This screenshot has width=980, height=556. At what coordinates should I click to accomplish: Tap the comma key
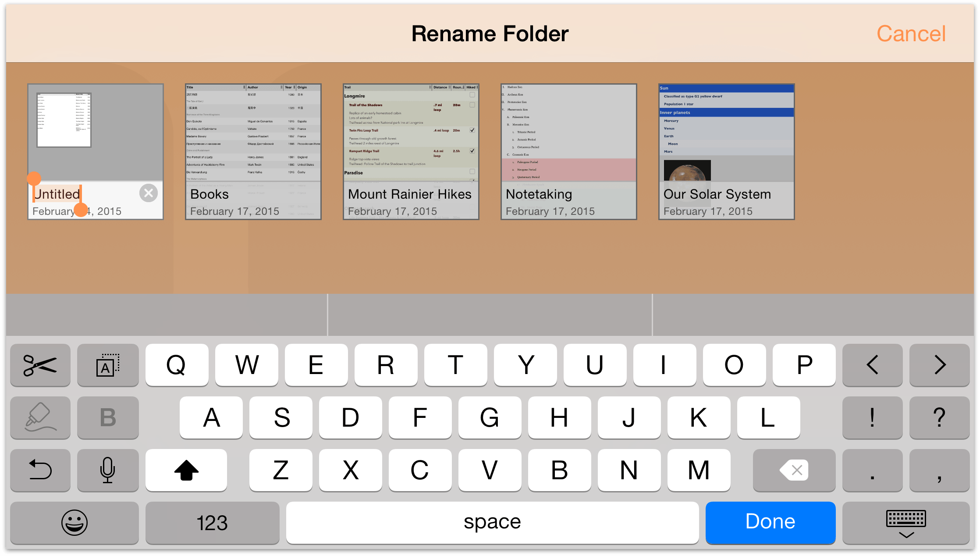click(940, 470)
